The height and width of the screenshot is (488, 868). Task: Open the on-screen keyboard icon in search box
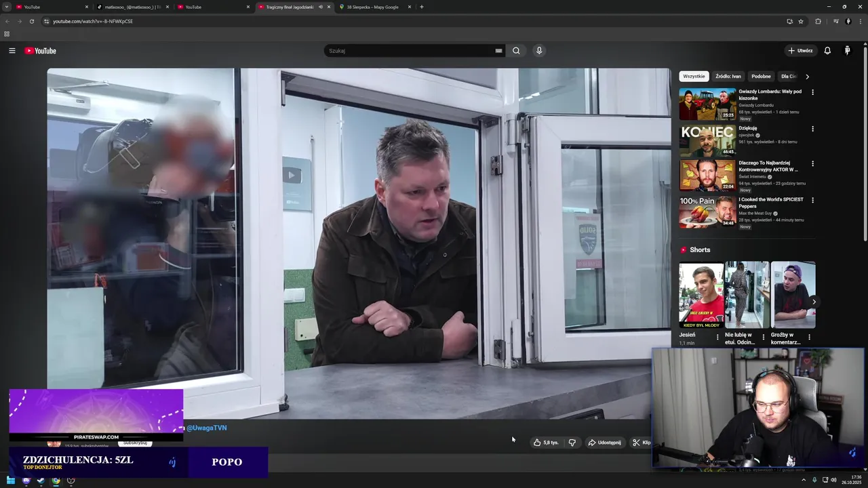[498, 51]
